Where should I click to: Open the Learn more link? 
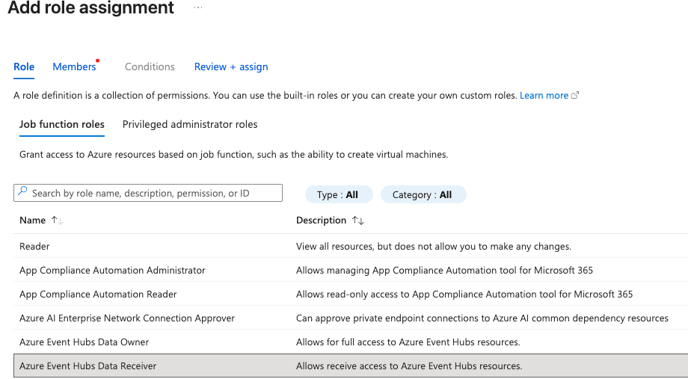pos(544,95)
